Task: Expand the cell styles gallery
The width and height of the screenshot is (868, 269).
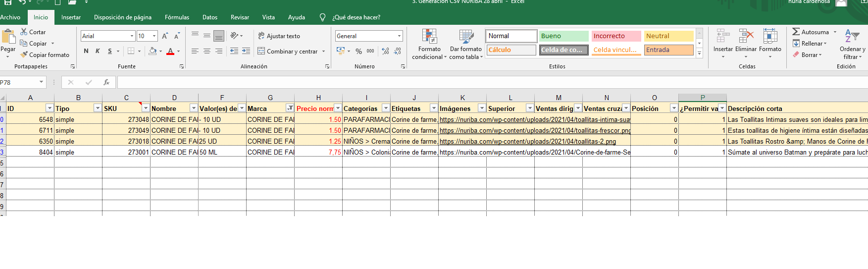Action: tap(699, 54)
